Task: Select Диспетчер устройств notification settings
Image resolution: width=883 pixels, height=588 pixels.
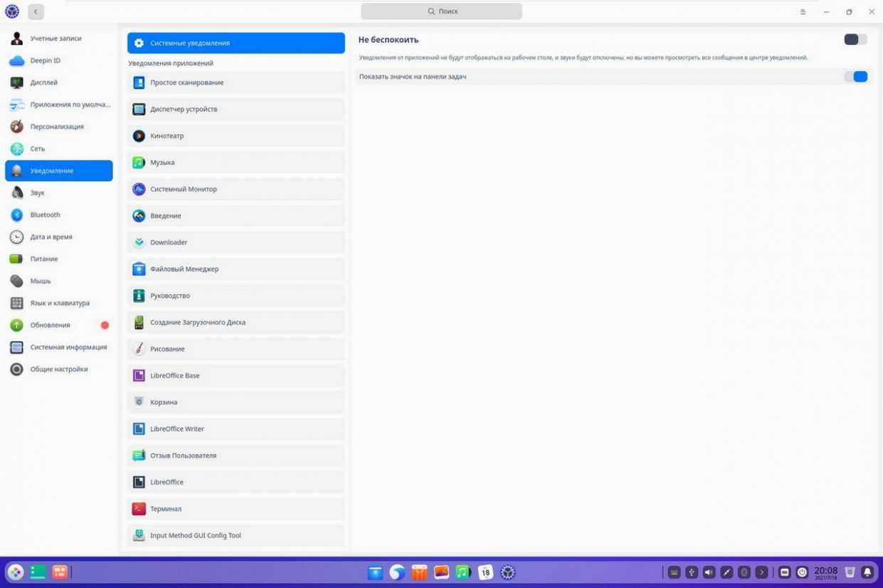Action: pyautogui.click(x=236, y=109)
